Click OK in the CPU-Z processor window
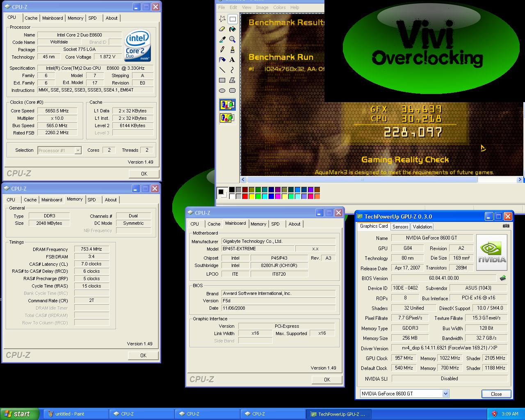The width and height of the screenshot is (525, 420). click(144, 174)
